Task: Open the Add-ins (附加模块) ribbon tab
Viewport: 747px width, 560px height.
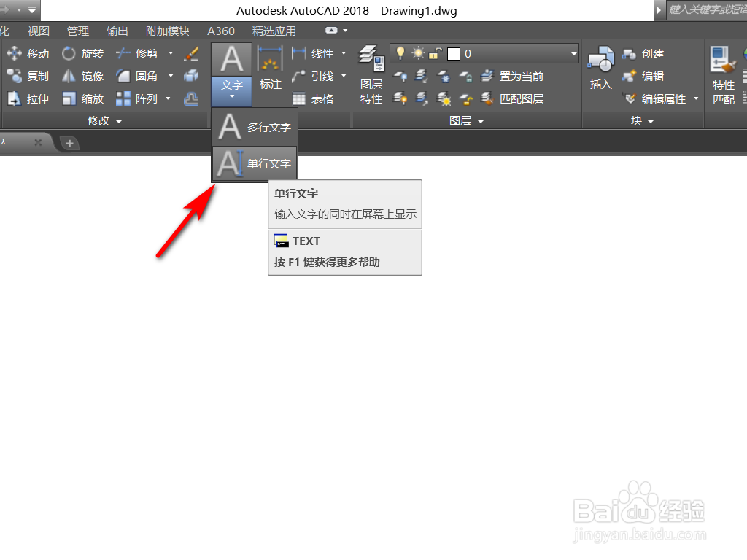Action: coord(168,31)
